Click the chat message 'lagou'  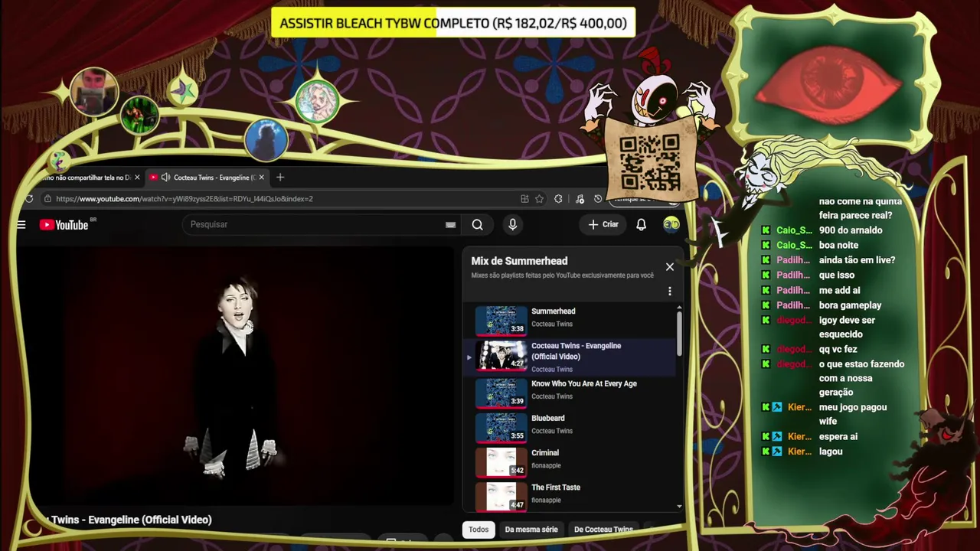coord(831,452)
